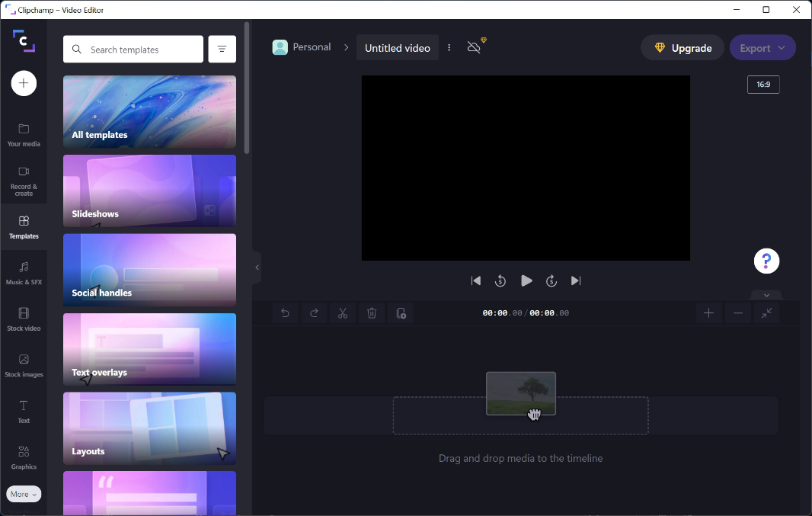Click the plus add media button
This screenshot has height=516, width=812.
[x=24, y=83]
